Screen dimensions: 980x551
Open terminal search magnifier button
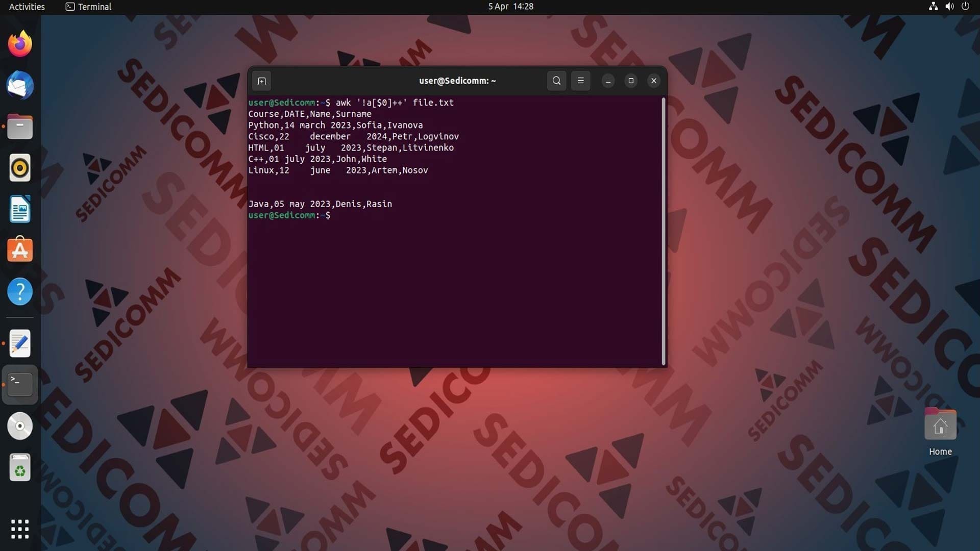[556, 81]
